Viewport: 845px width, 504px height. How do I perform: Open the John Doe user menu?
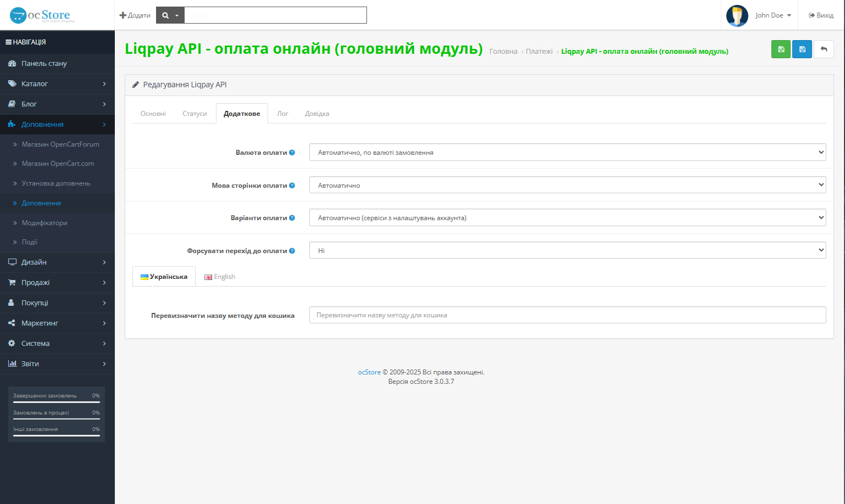(x=773, y=15)
